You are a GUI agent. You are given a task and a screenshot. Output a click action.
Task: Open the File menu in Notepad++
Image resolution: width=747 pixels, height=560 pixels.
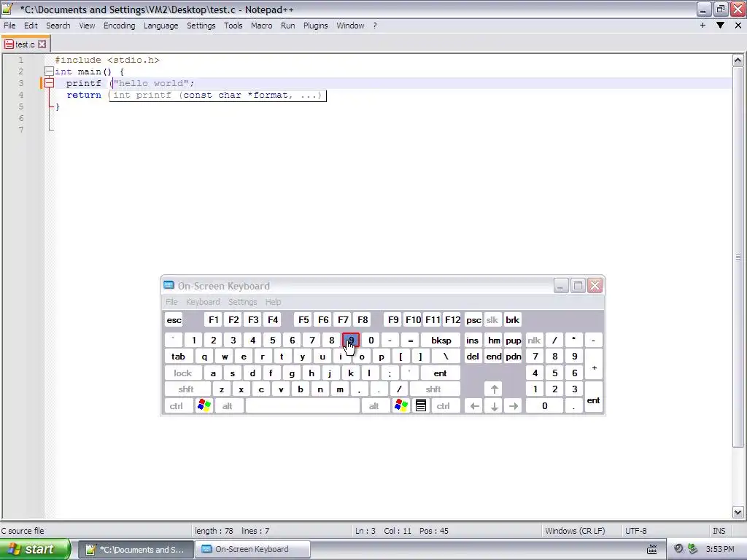coord(9,26)
